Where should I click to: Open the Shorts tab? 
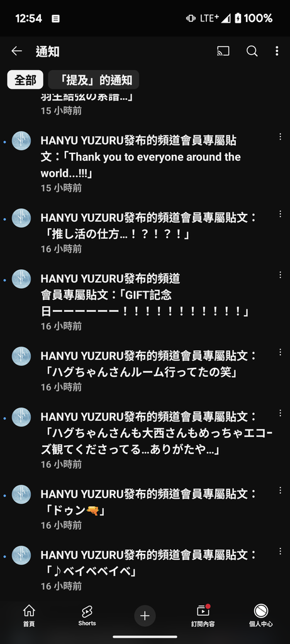87,616
